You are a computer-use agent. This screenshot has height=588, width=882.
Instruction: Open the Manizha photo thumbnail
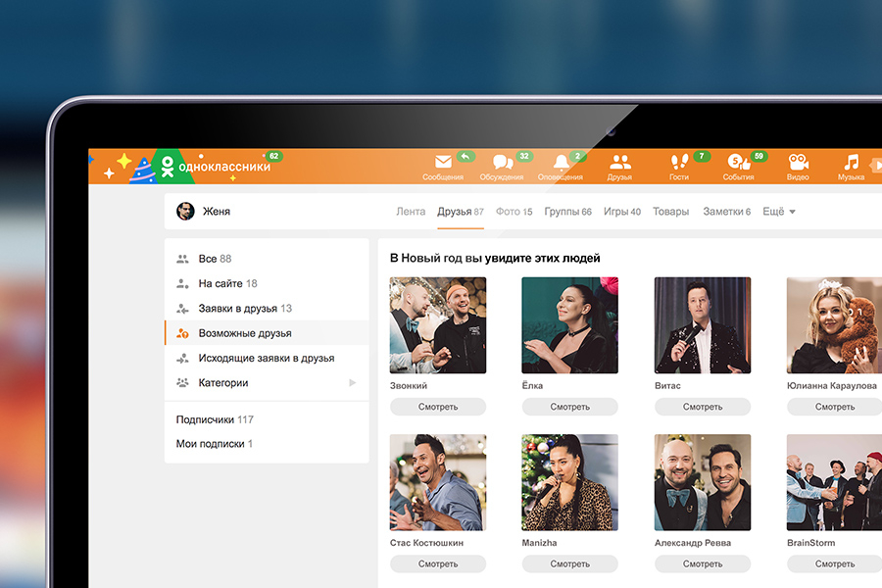pyautogui.click(x=569, y=482)
